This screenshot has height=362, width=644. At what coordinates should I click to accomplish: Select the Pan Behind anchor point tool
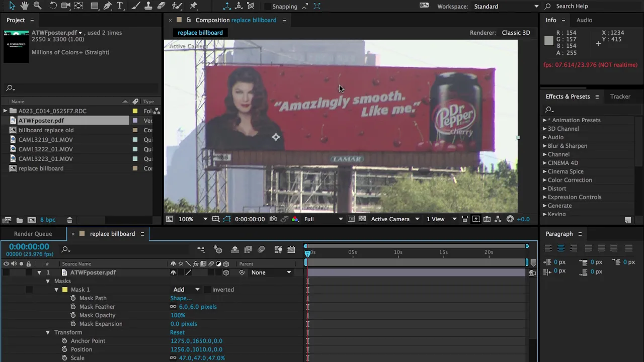[79, 6]
